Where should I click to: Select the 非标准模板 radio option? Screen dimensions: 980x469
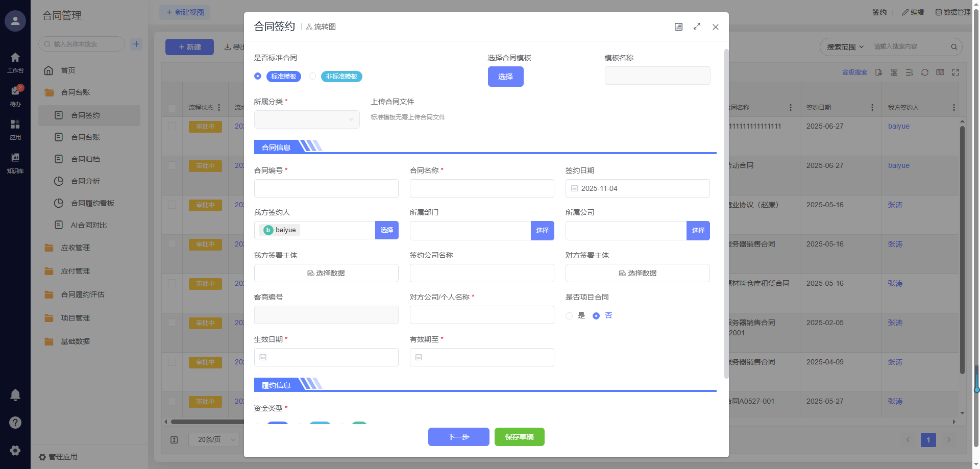pyautogui.click(x=312, y=77)
